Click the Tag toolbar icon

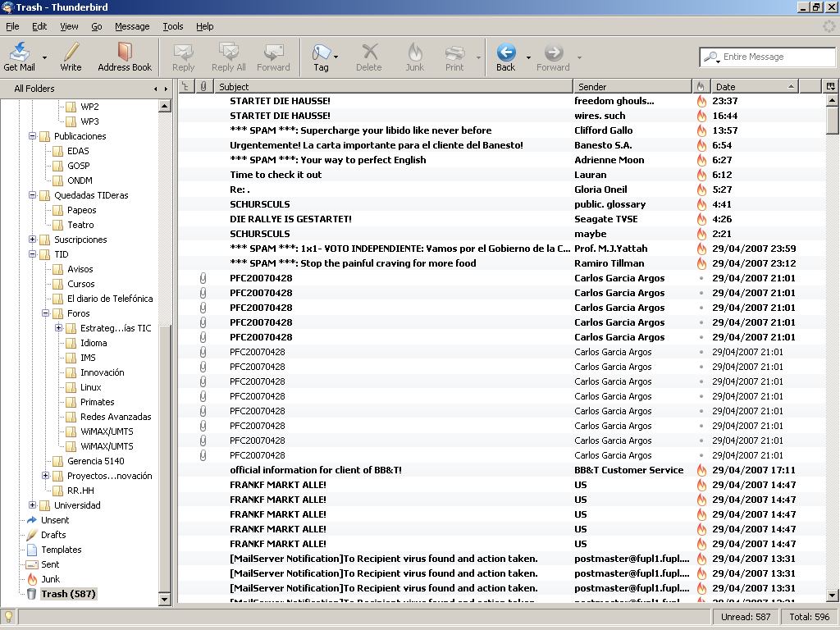click(x=320, y=52)
